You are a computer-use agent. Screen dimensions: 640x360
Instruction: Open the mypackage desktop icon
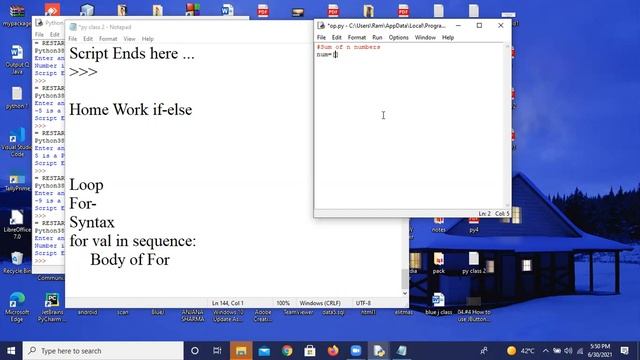(x=17, y=16)
